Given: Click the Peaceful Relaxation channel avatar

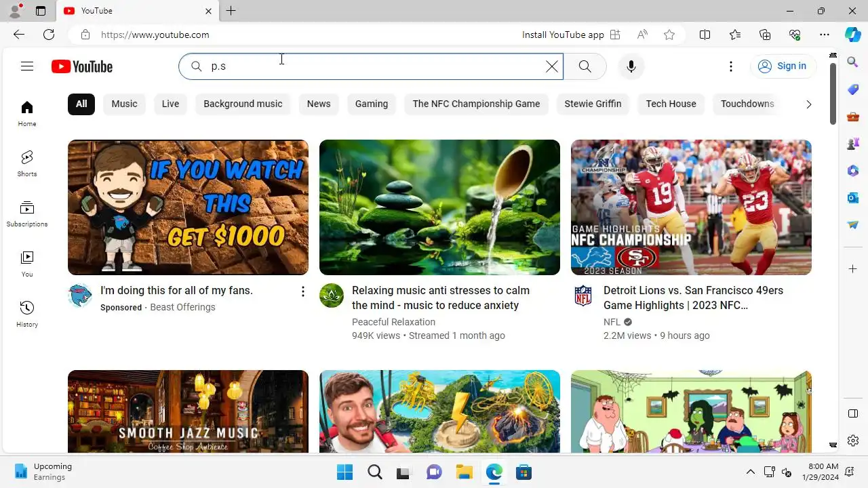Looking at the screenshot, I should (332, 296).
